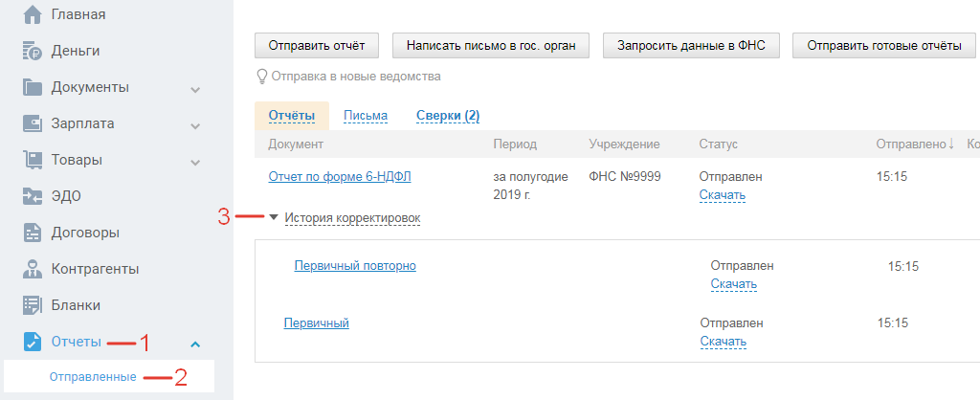Click the Документ column header
The image size is (980, 400).
296,144
